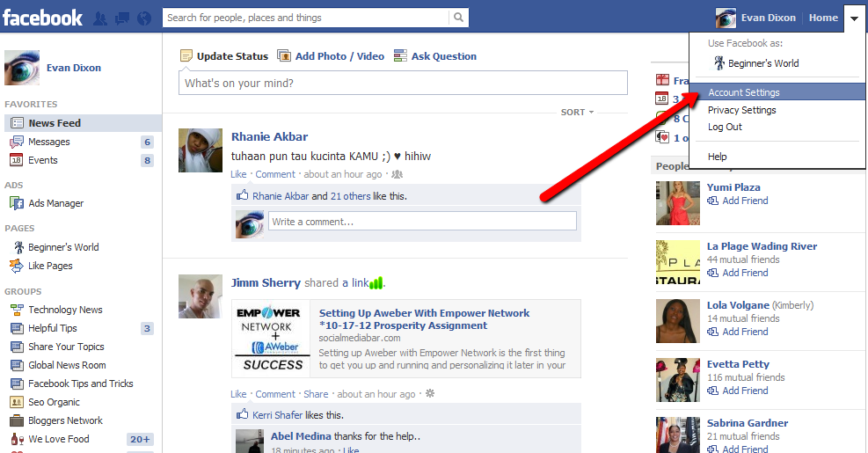Click the Ask Question icon

point(400,56)
